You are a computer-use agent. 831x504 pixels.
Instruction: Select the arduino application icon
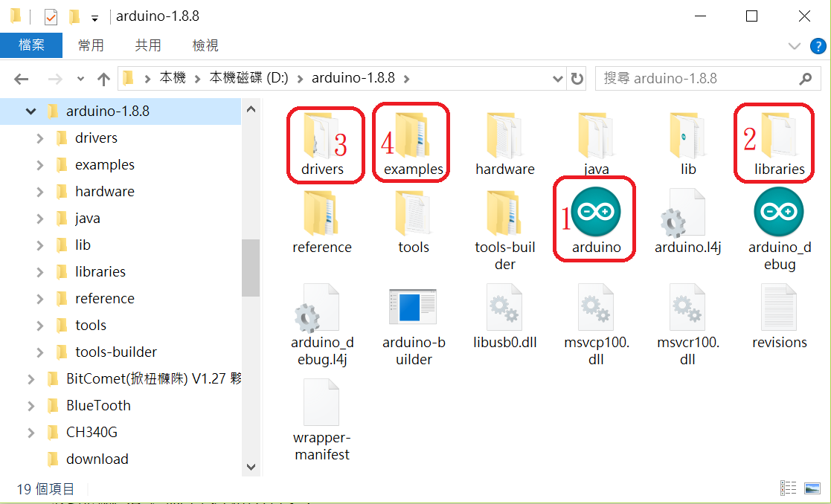point(596,212)
